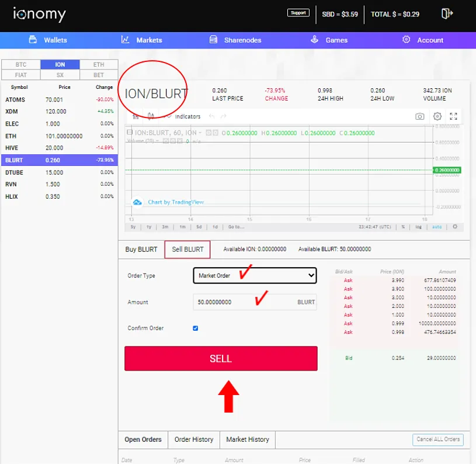Select the DTUBE market row

click(60, 172)
